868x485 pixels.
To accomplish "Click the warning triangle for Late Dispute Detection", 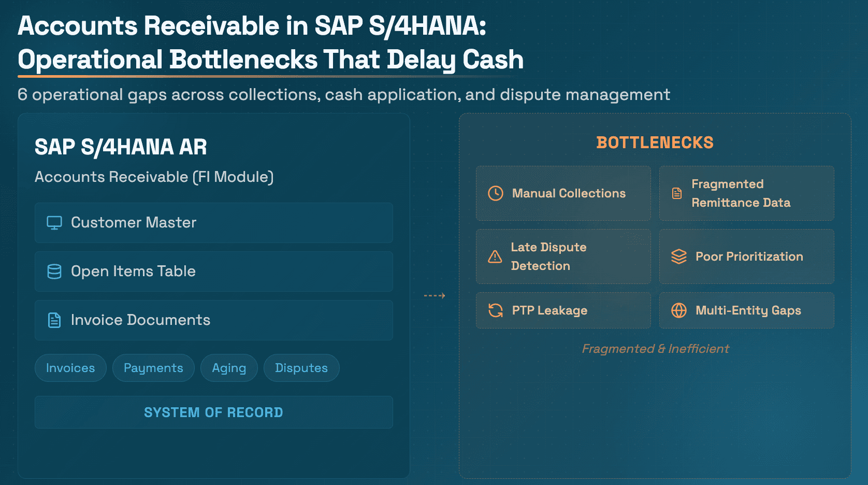I will pyautogui.click(x=495, y=256).
